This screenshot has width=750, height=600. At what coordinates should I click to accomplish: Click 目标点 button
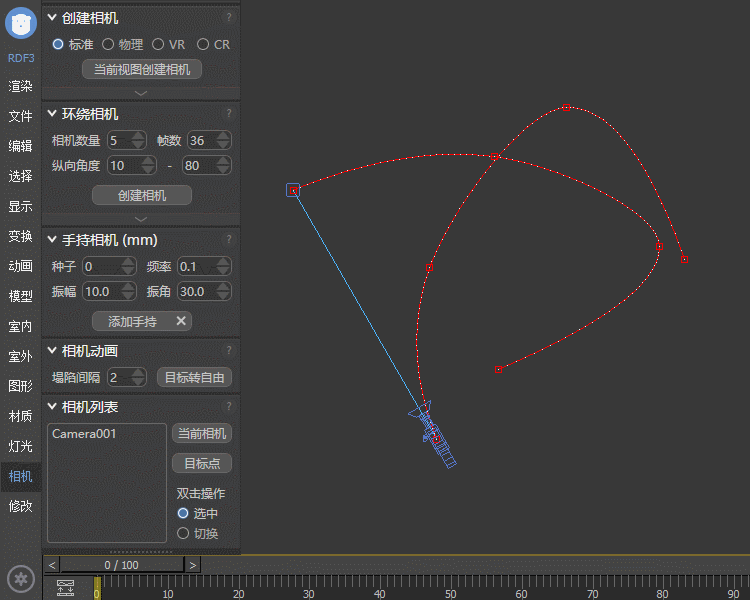[x=202, y=463]
